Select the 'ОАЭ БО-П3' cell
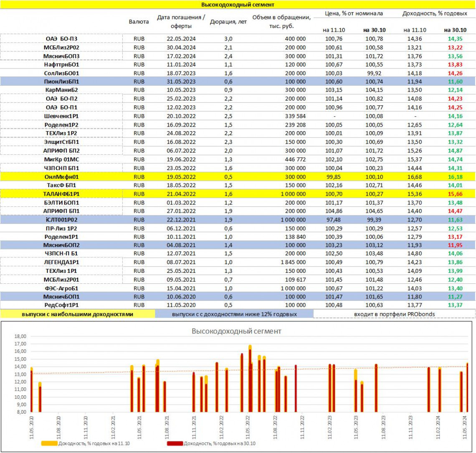The image size is (476, 453). (61, 39)
